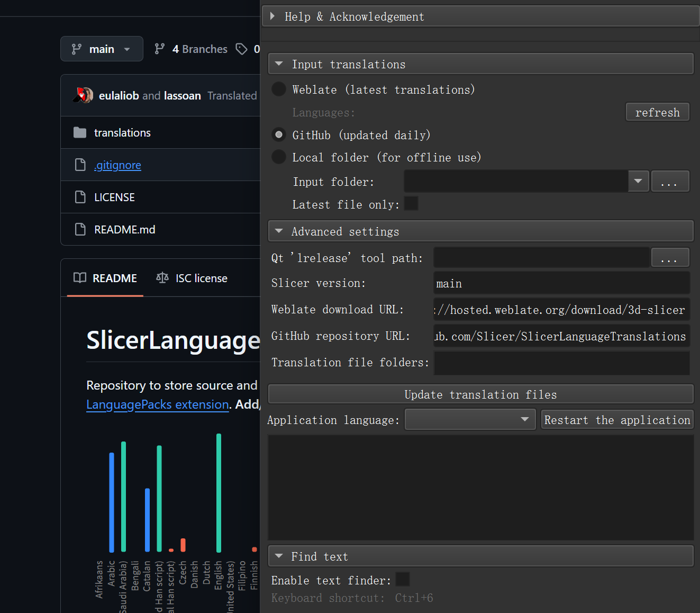The height and width of the screenshot is (613, 700).
Task: Open the Application language dropdown
Action: (470, 420)
